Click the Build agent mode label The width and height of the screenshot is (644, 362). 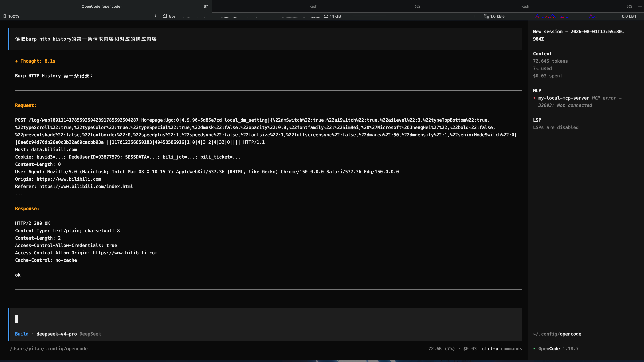point(22,334)
